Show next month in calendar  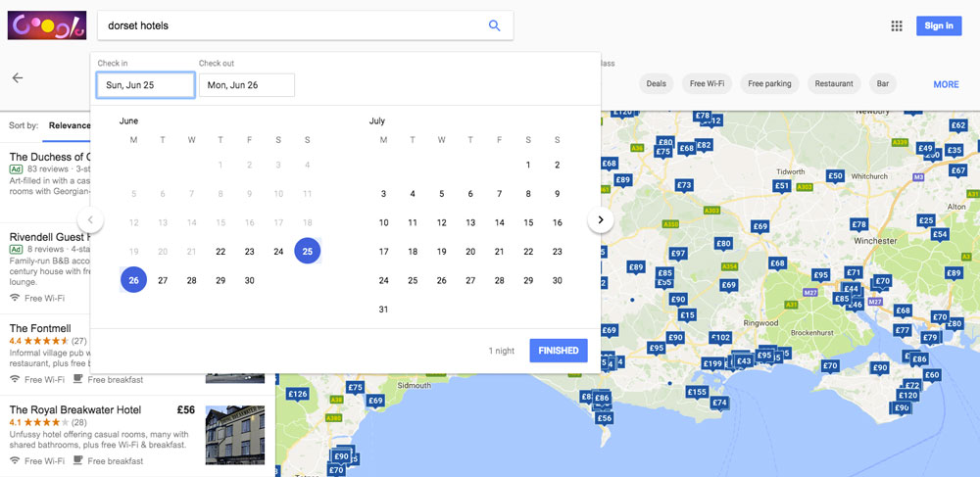click(601, 220)
